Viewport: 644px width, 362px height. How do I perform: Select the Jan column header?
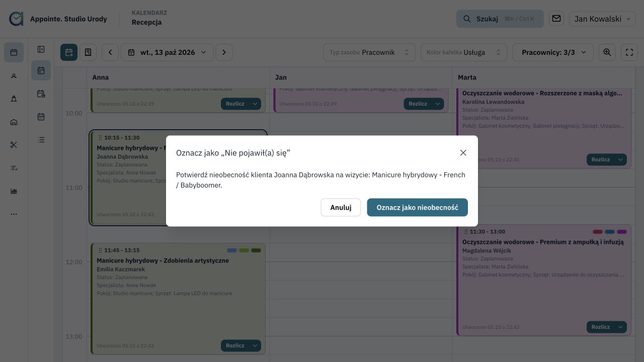tap(361, 77)
